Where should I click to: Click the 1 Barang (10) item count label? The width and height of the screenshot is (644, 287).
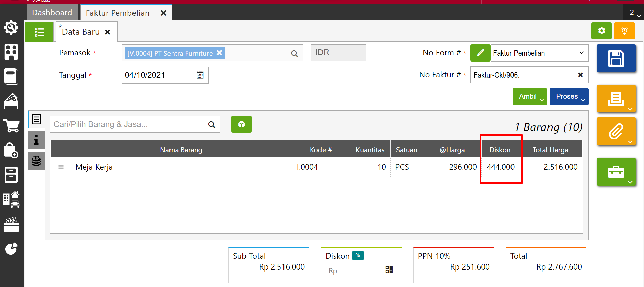(x=548, y=127)
